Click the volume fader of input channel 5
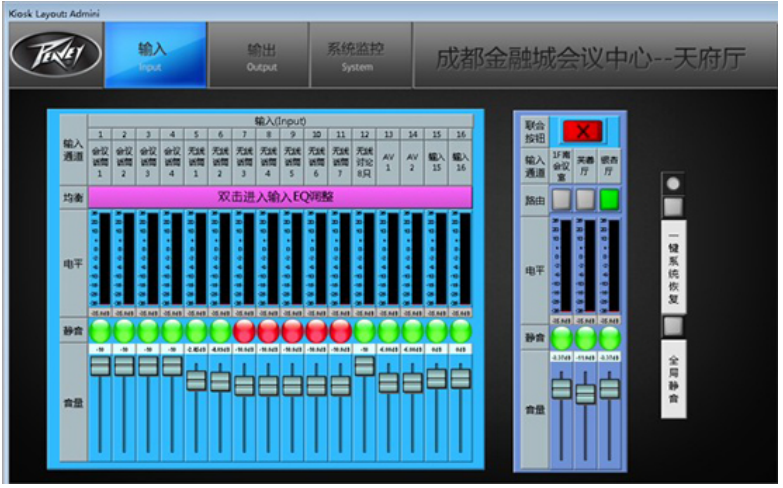The image size is (783, 488). tap(196, 380)
